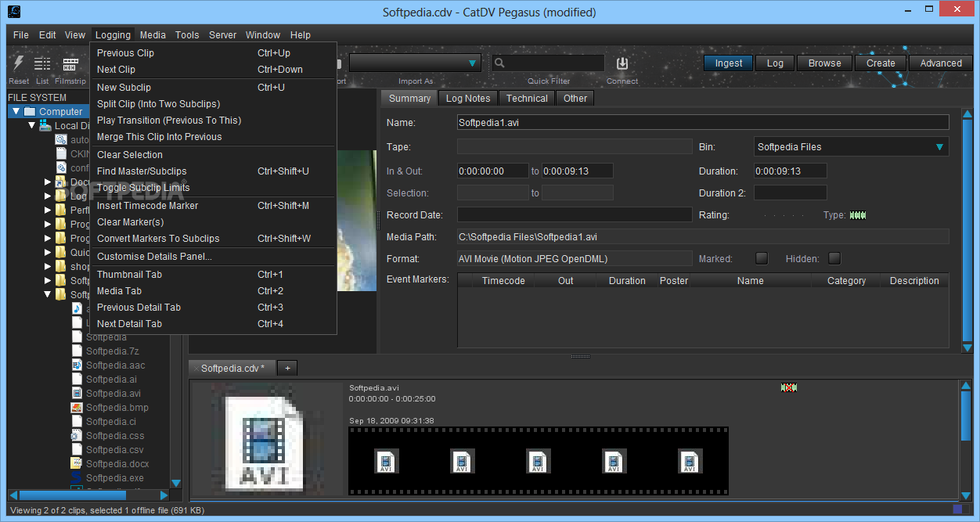This screenshot has width=980, height=522.
Task: Click the details panel vertical scrollbar
Action: [x=967, y=231]
